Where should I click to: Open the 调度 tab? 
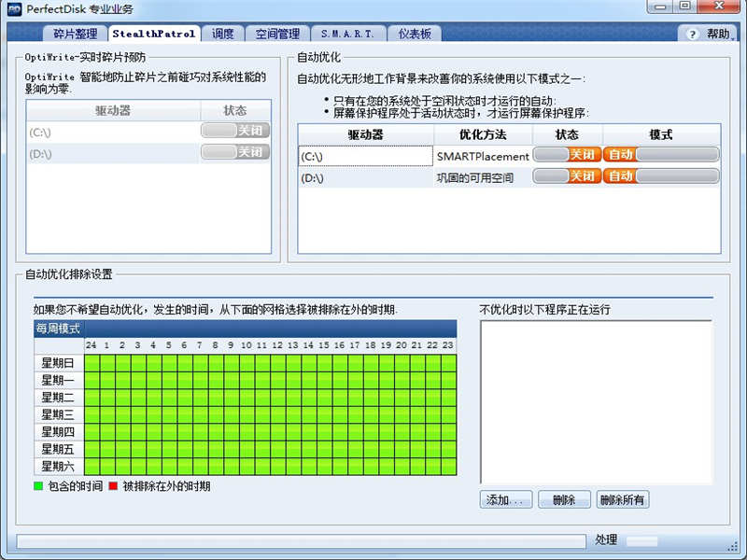[x=222, y=34]
